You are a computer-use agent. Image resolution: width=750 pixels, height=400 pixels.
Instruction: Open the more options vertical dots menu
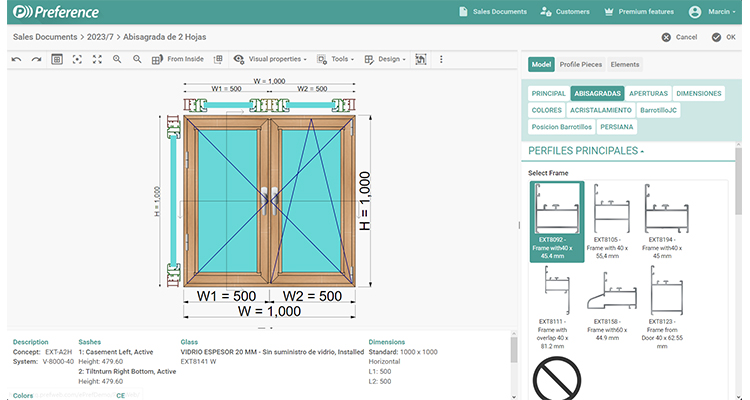[441, 59]
